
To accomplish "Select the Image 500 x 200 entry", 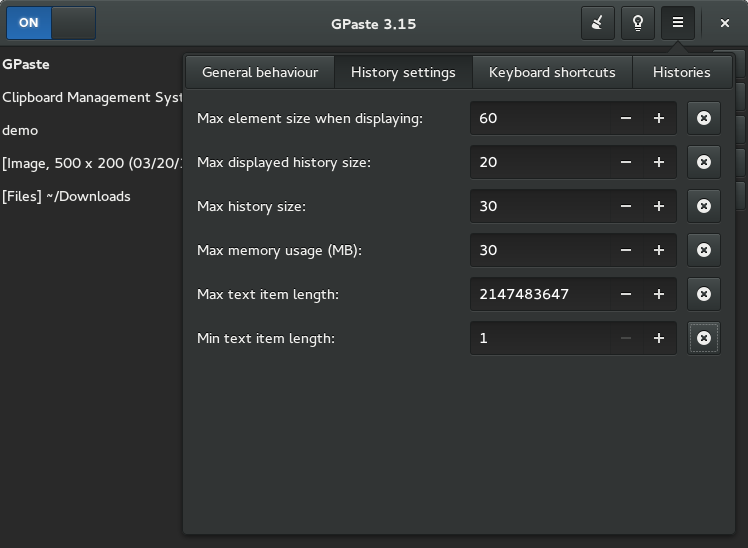I will pos(92,163).
